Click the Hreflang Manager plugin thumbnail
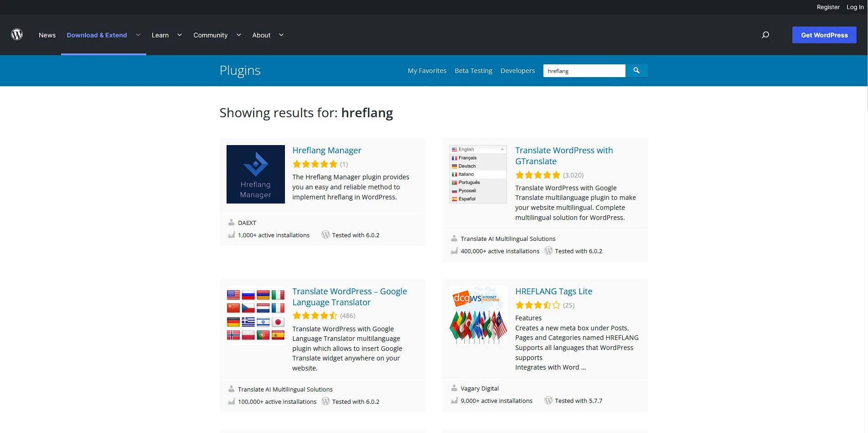 256,174
